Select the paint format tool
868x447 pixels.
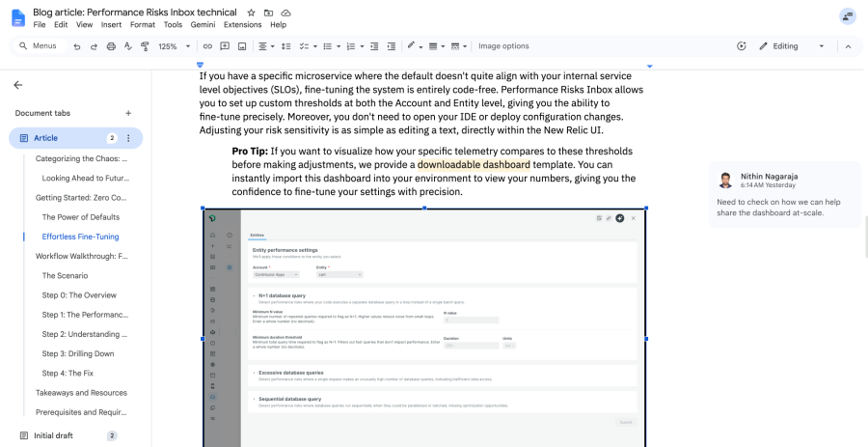coord(145,46)
